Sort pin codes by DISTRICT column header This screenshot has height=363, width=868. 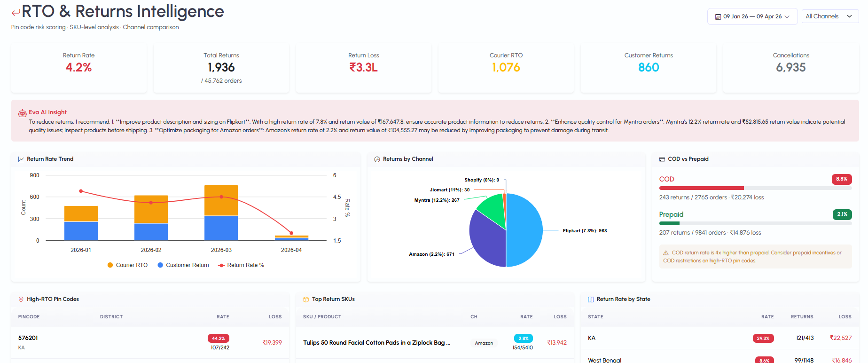pyautogui.click(x=111, y=317)
